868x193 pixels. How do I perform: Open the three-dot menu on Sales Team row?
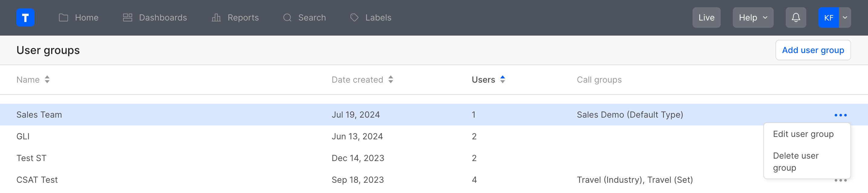click(x=840, y=115)
